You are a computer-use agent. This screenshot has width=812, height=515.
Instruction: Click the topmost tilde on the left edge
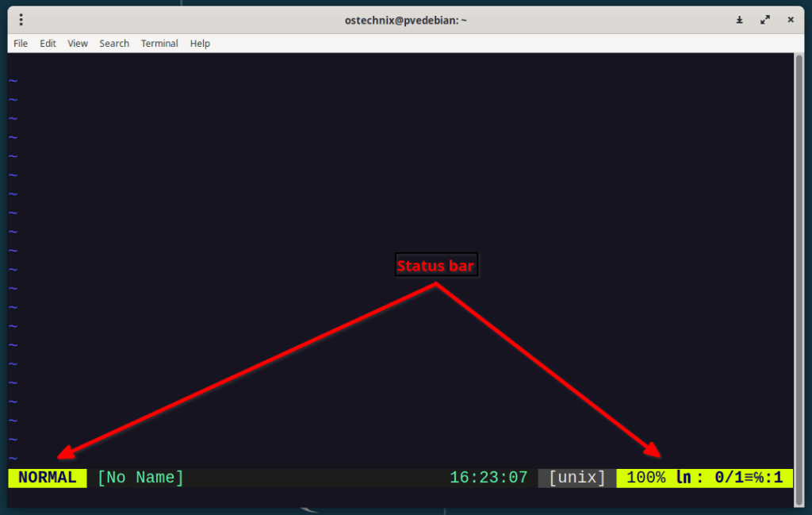[11, 79]
